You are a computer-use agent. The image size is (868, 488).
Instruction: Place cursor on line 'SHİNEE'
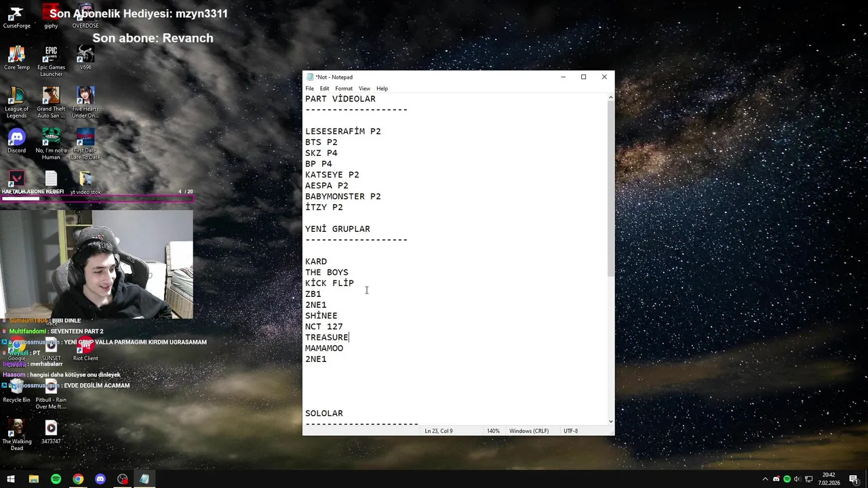321,316
